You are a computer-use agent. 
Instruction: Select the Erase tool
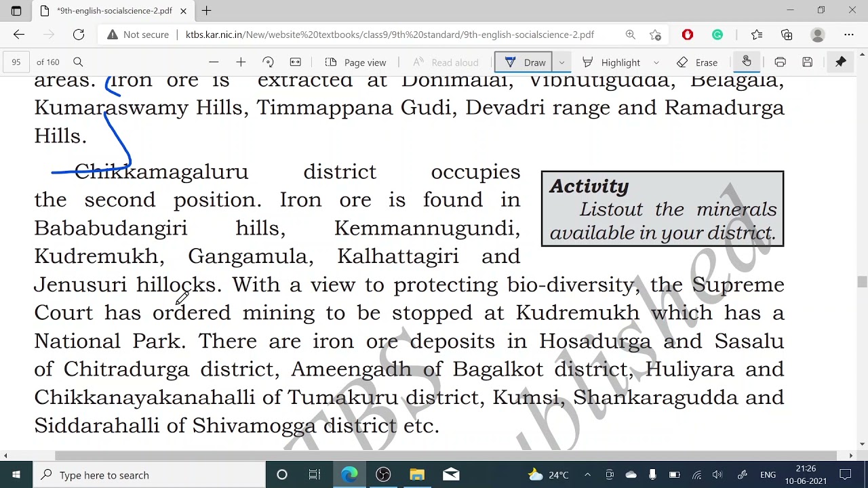697,62
